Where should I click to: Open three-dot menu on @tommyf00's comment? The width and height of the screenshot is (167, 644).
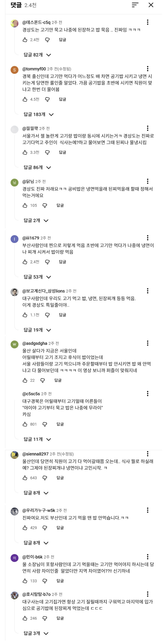coord(147,68)
